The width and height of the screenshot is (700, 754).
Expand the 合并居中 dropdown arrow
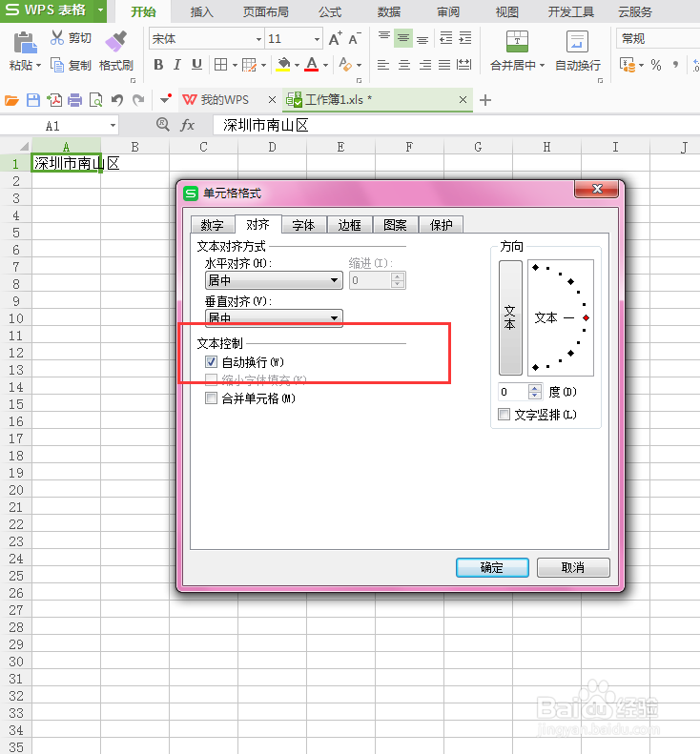542,66
